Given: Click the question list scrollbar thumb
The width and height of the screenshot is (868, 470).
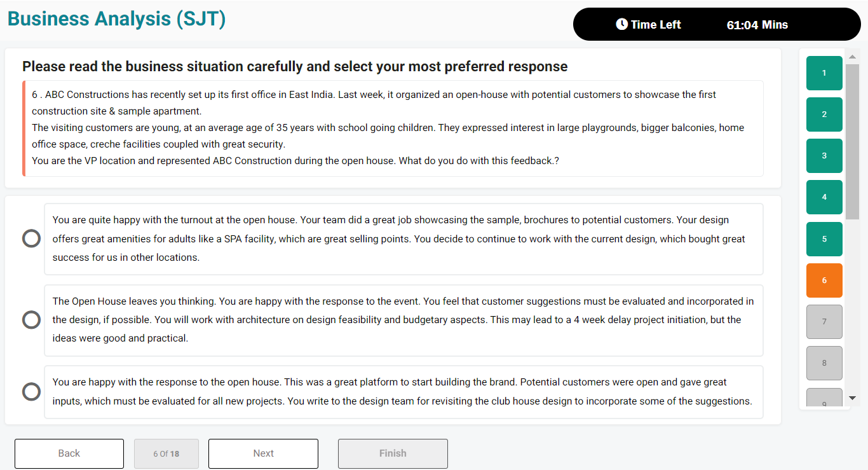Looking at the screenshot, I should click(853, 141).
